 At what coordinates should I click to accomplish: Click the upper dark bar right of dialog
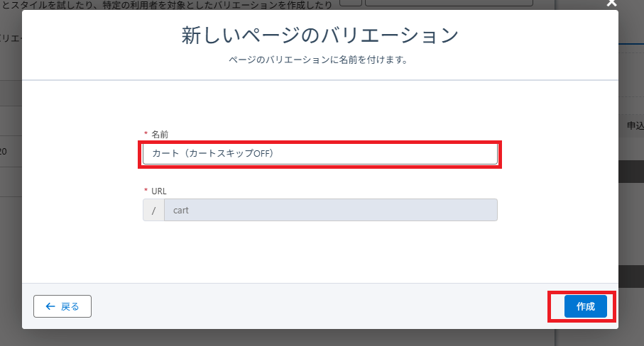(x=631, y=171)
